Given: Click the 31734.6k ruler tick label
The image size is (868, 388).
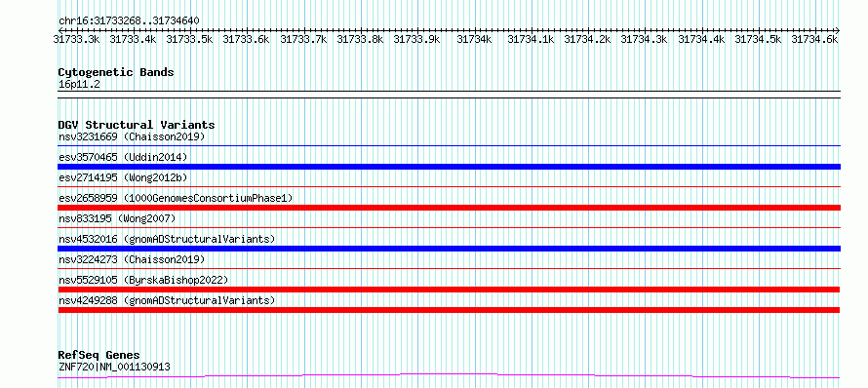Looking at the screenshot, I should click(x=814, y=39).
